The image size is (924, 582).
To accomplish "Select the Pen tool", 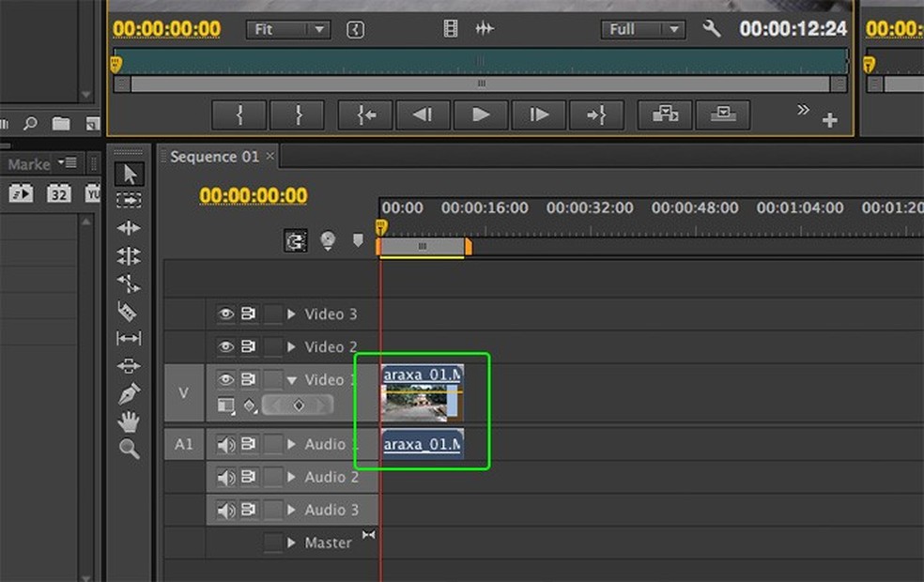I will tap(128, 393).
